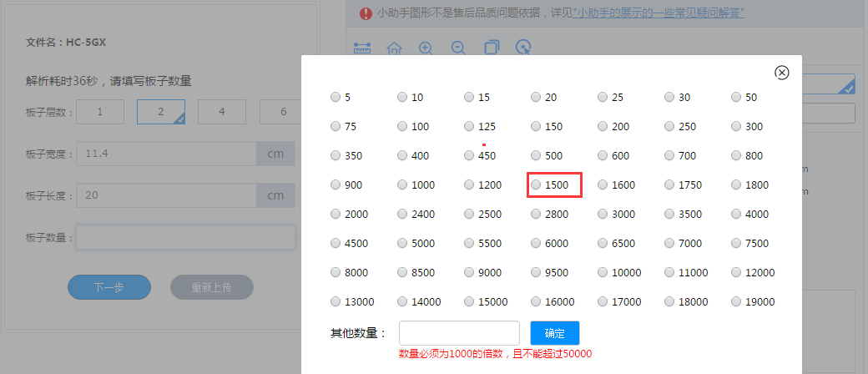
Task: Open the 小助手 FAQ link
Action: pos(659,13)
